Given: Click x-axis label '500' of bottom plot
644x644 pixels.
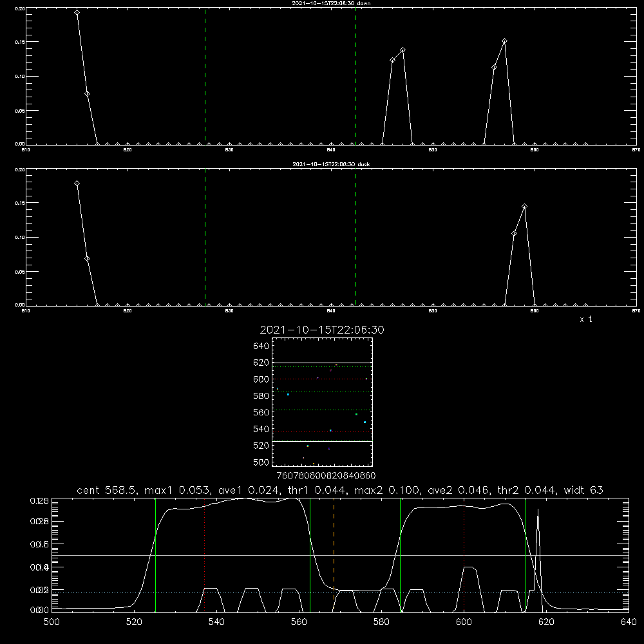Looking at the screenshot, I should tap(52, 622).
